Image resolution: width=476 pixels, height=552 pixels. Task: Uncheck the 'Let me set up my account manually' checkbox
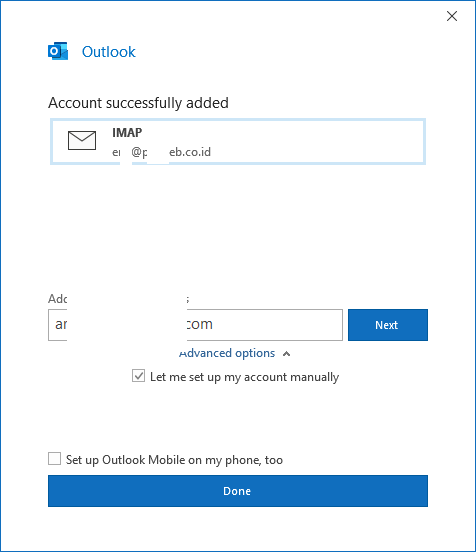[138, 376]
